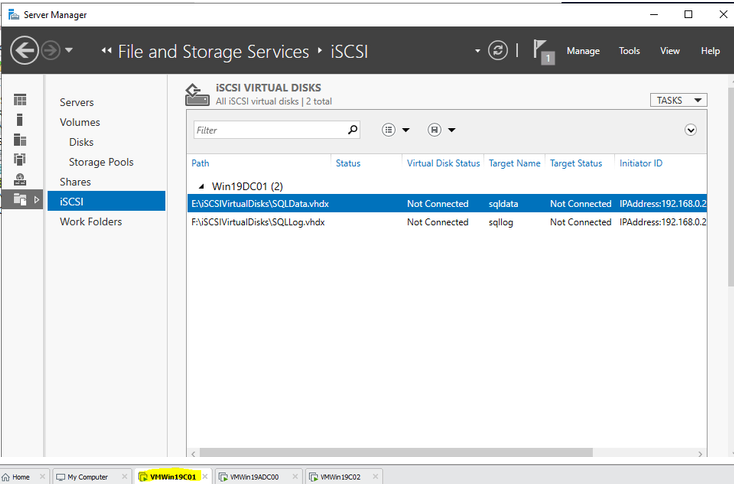The height and width of the screenshot is (484, 734).
Task: Switch to the VMWin19ADC00 tab
Action: pyautogui.click(x=253, y=477)
